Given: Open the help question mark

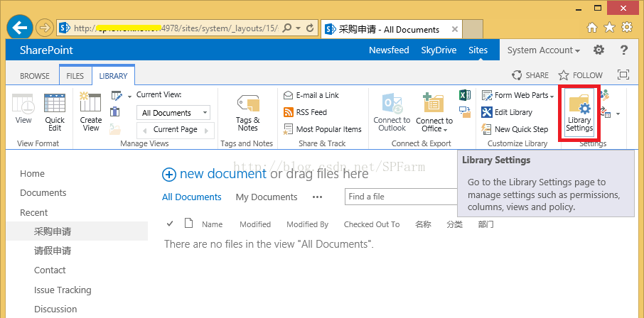Looking at the screenshot, I should click(623, 50).
